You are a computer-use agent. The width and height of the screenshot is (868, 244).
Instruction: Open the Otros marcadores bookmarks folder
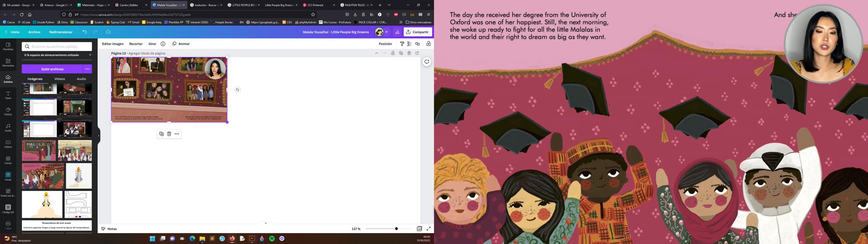coord(418,22)
